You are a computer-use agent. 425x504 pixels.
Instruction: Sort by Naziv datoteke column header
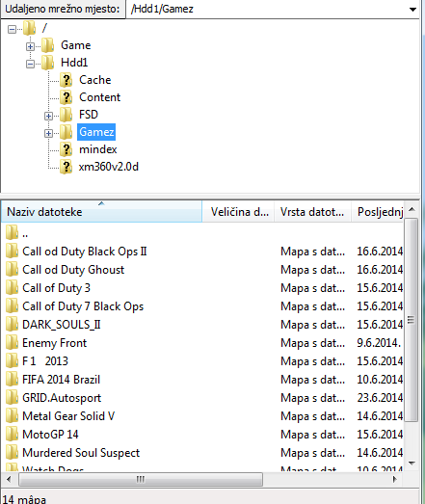tap(101, 211)
